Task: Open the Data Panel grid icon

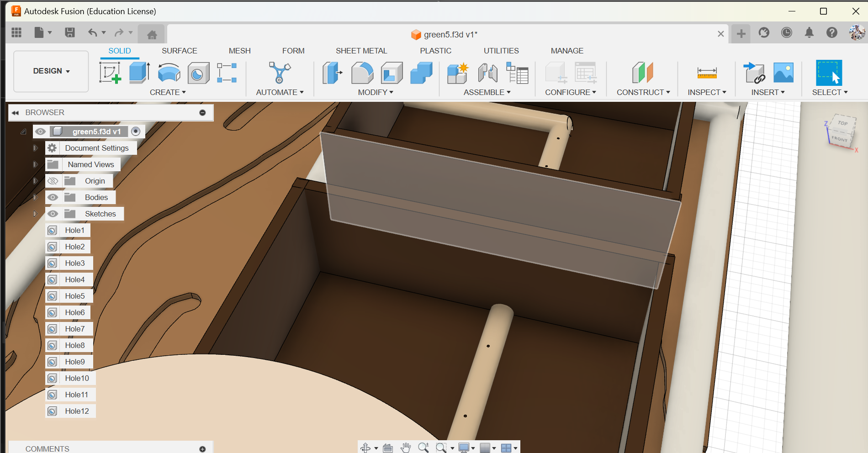Action: coord(16,32)
